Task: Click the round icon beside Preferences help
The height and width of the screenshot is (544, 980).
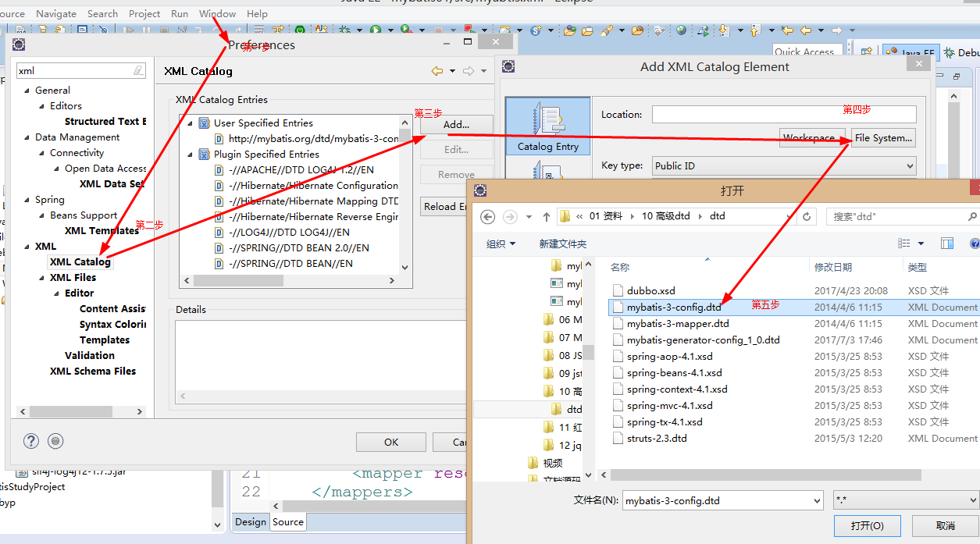Action: click(55, 441)
